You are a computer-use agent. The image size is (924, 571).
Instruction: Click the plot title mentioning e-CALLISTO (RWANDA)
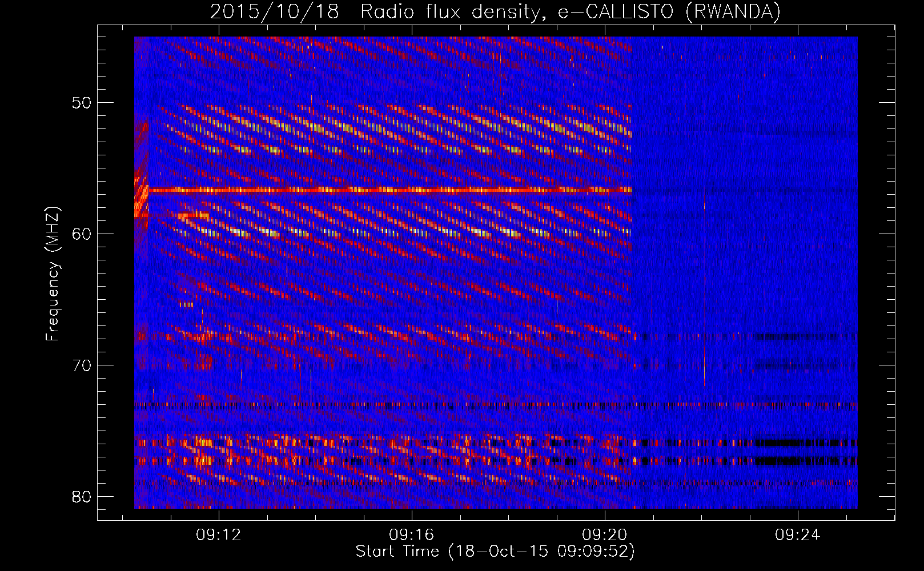[495, 11]
